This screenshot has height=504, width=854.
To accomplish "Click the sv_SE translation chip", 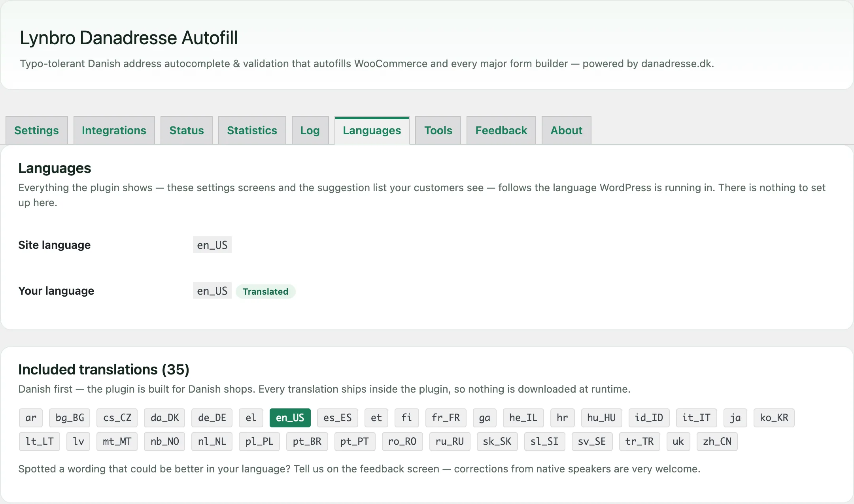I will click(x=592, y=442).
